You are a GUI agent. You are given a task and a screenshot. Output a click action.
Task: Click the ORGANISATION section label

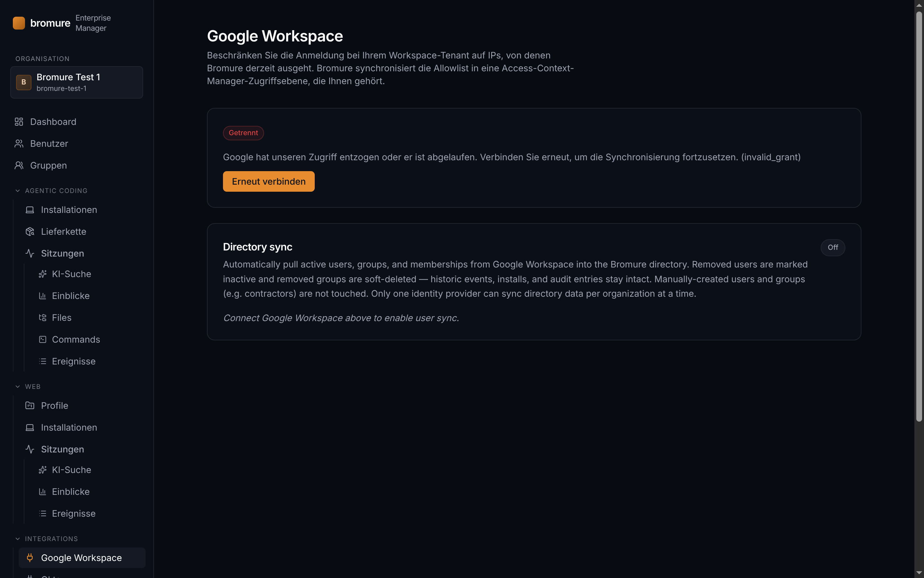(42, 59)
